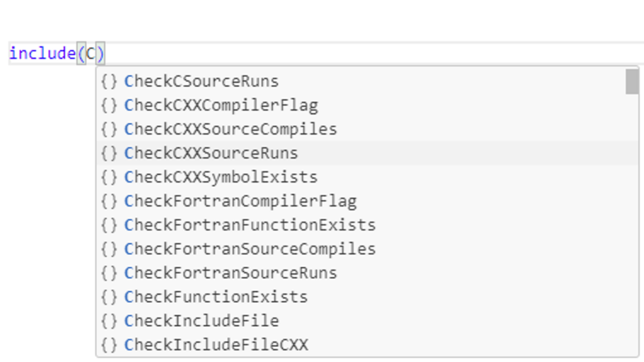Click the braces icon beside CheckCSourceRuns
Screen dimensions: 644x362
point(109,81)
